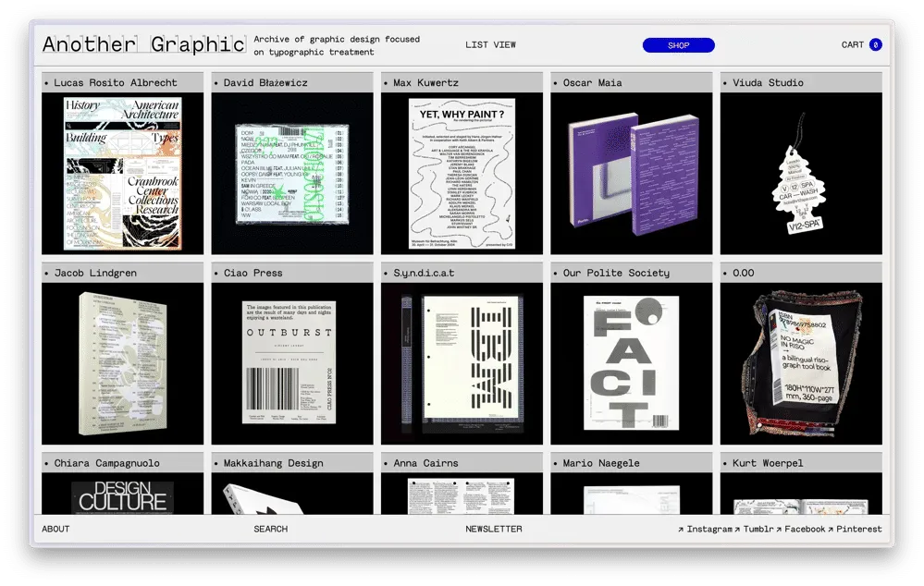The height and width of the screenshot is (586, 924).
Task: Open the 'YET, WHY PAINT?' poster by Max Kuwertz
Action: [x=461, y=173]
